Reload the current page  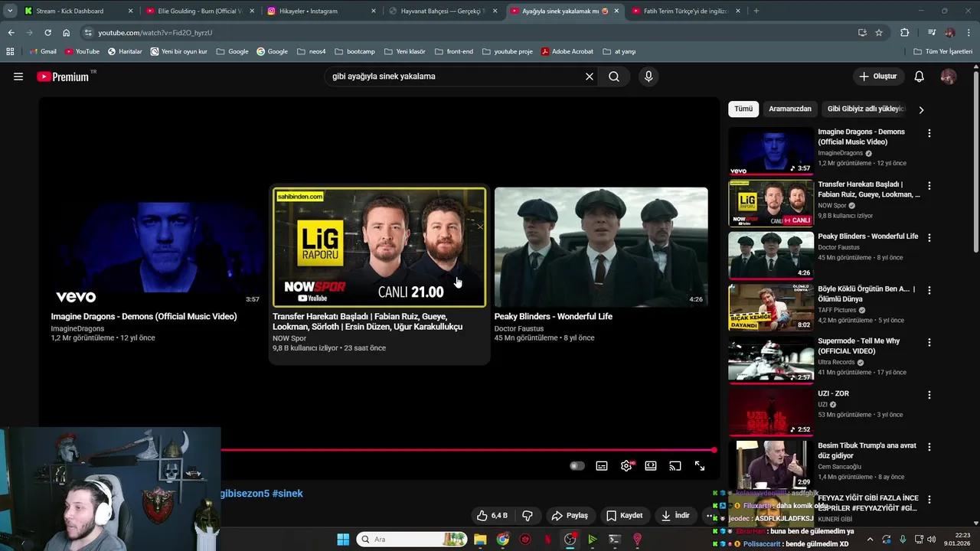coord(47,33)
